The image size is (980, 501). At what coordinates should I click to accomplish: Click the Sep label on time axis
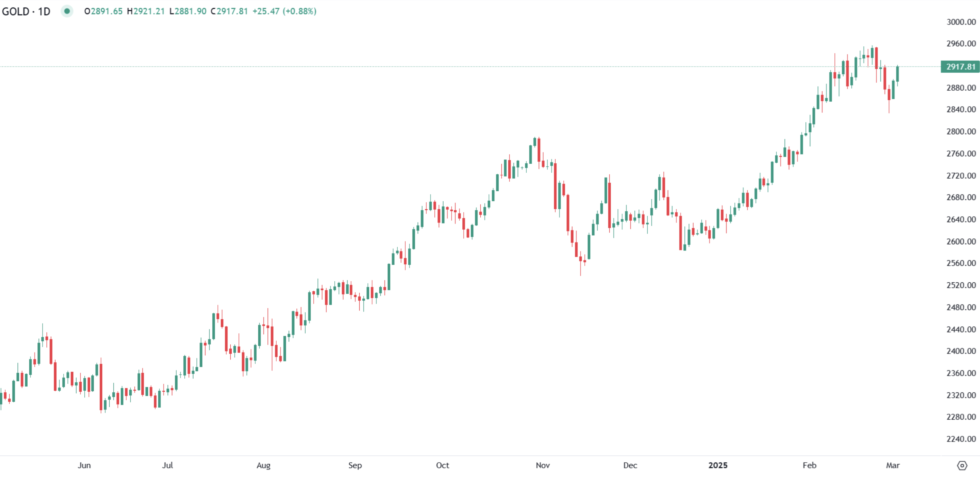355,465
